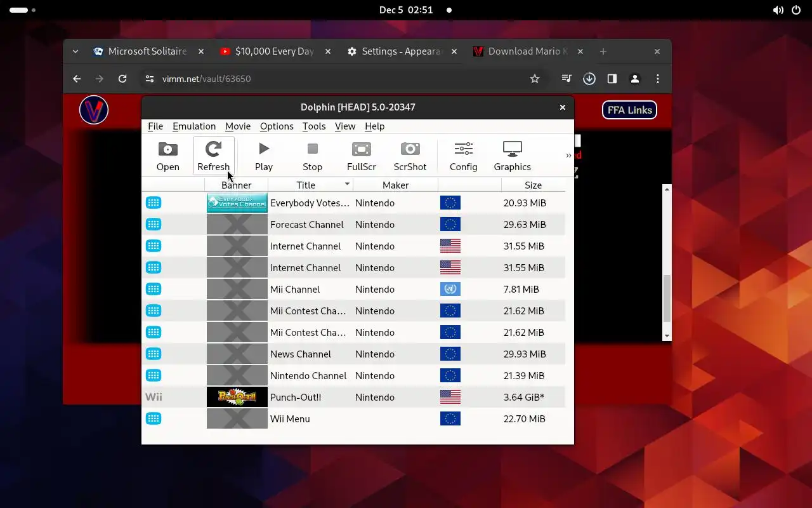Open the browser profile icon
The image size is (812, 508).
[634, 79]
